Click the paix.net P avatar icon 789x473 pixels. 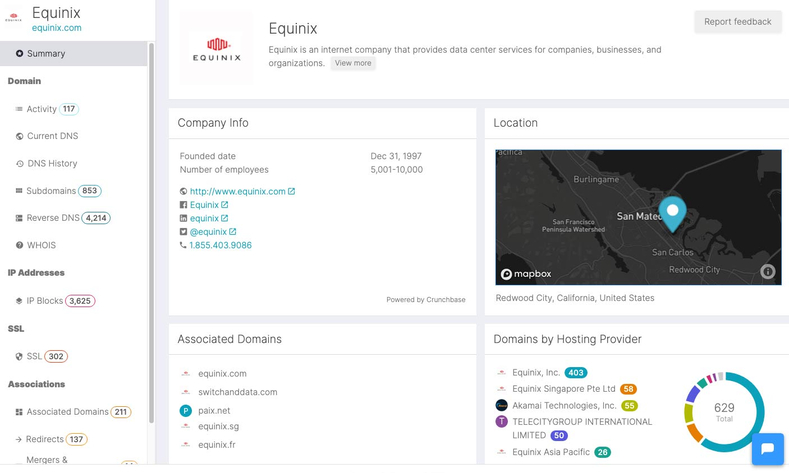[186, 411]
